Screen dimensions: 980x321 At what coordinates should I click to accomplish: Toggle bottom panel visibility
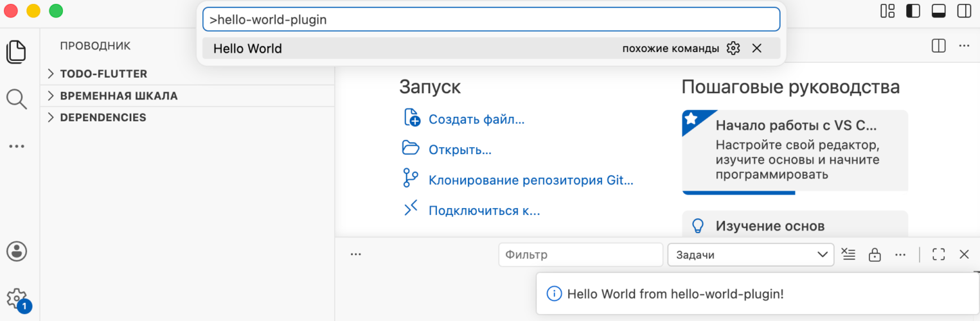point(939,11)
